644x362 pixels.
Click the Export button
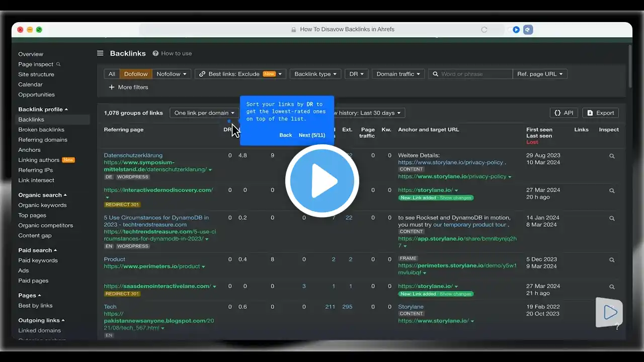pos(601,113)
